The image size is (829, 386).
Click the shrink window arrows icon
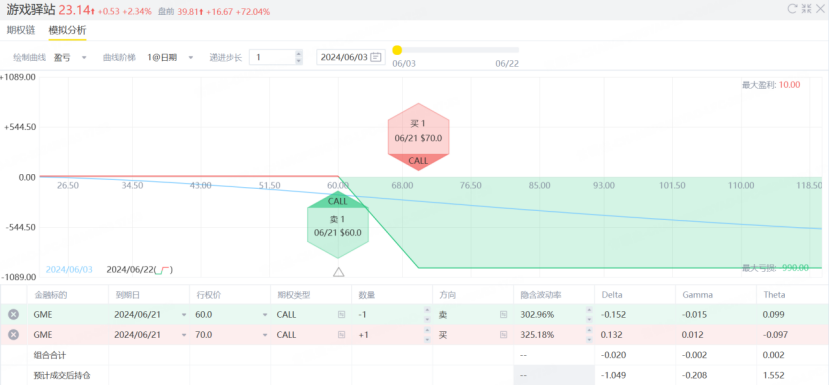806,8
